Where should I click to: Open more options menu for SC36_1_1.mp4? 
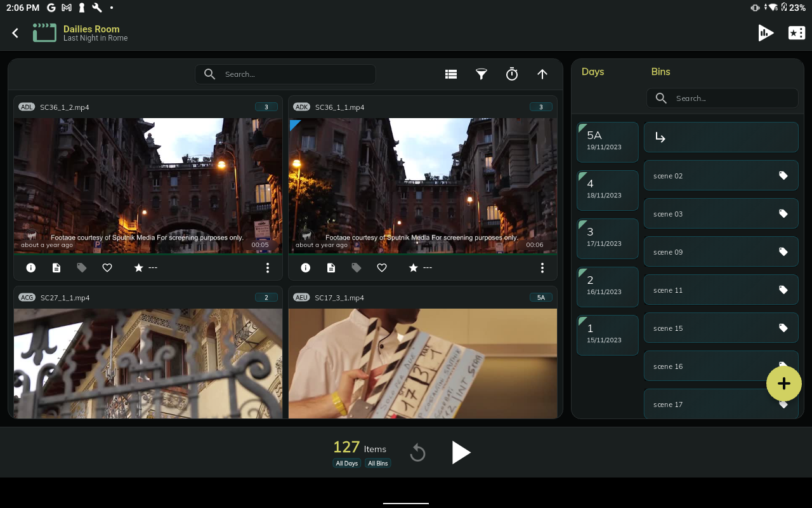coord(542,268)
